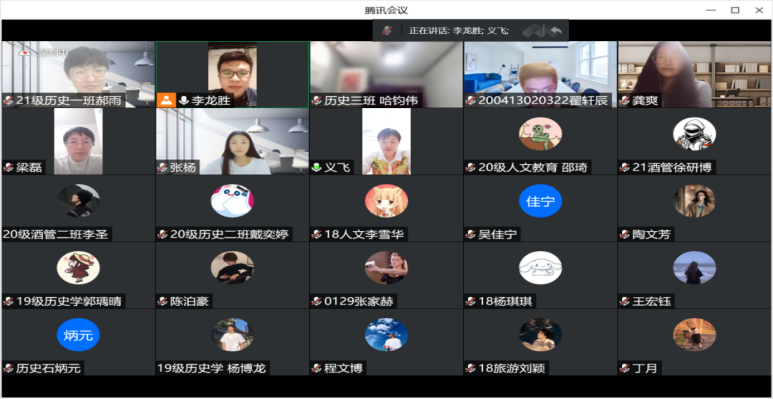Viewport: 773px width, 399px height.
Task: Click the 陶文芳 participant avatar
Action: click(695, 201)
